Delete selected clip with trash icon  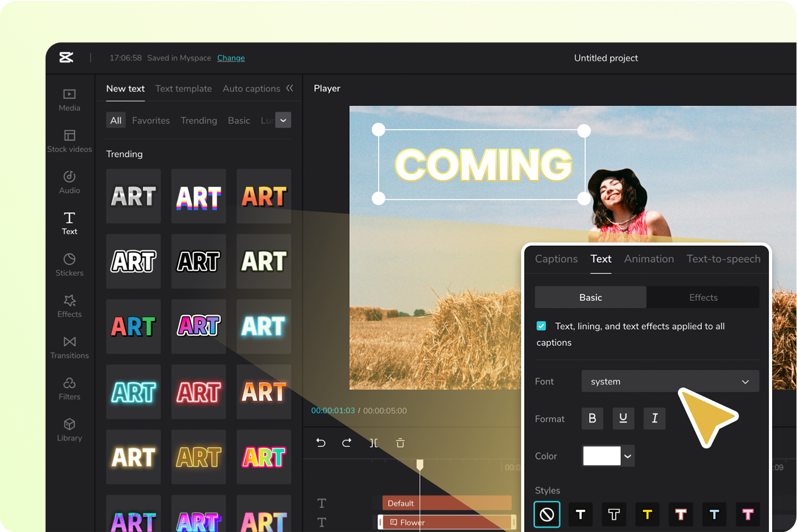400,442
